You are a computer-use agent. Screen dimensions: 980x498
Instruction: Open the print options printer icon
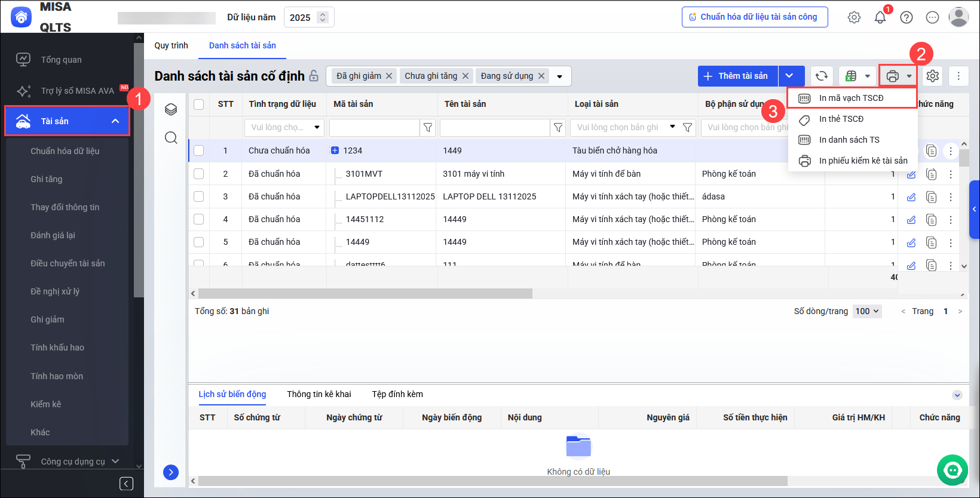893,76
